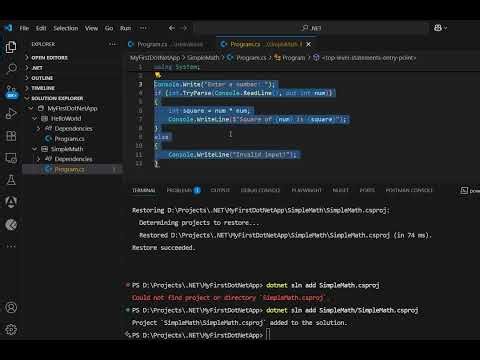Click the command center search box
Viewport: 480px width, 360px height.
tap(311, 28)
